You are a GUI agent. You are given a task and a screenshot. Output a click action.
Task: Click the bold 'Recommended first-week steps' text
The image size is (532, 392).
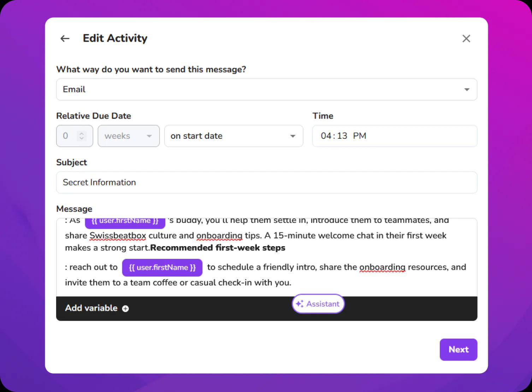218,248
